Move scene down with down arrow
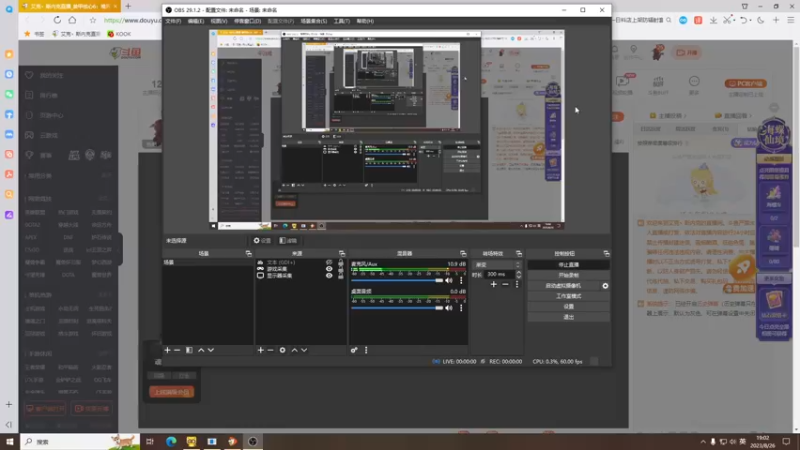 click(x=211, y=350)
